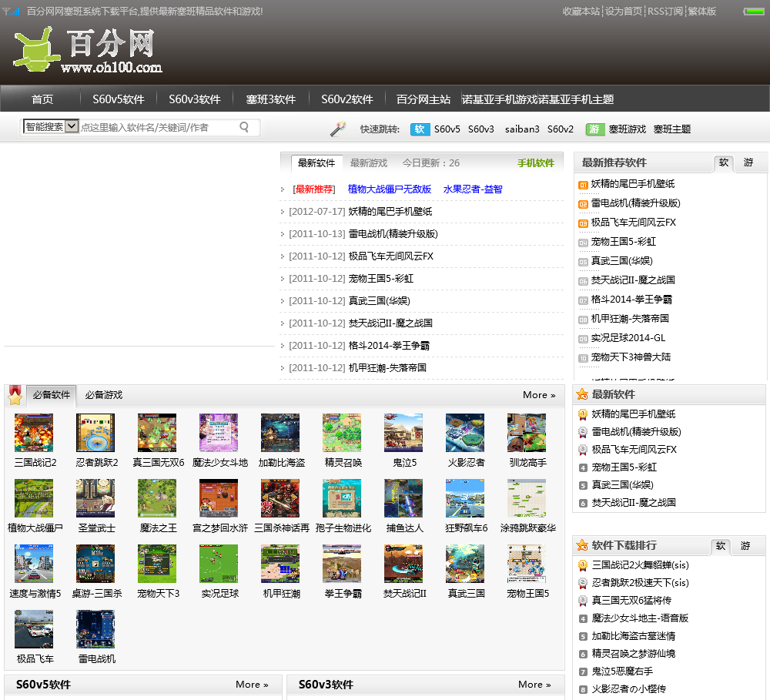Viewport: 770px width, 700px height.
Task: Open 格斗2014-拳王争霸 in the dated list
Action: click(388, 345)
